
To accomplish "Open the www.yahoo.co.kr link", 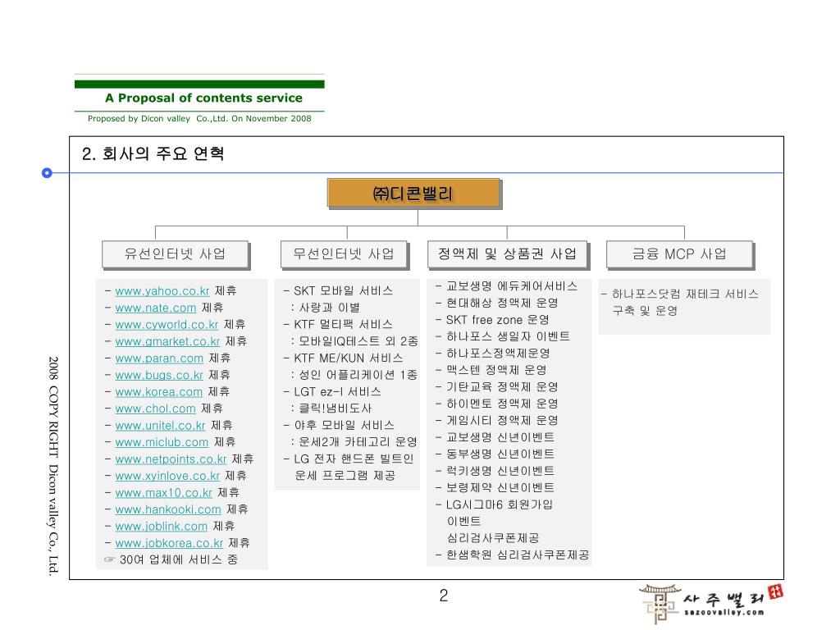I will [x=162, y=291].
